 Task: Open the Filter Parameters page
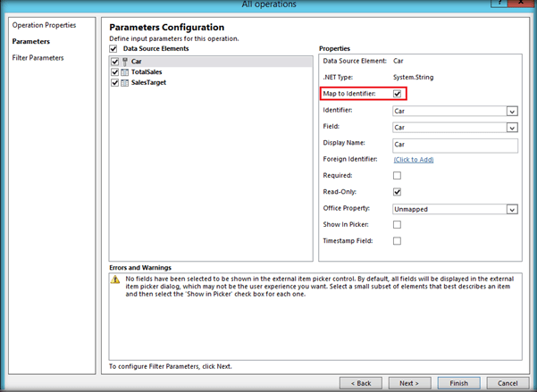point(38,58)
